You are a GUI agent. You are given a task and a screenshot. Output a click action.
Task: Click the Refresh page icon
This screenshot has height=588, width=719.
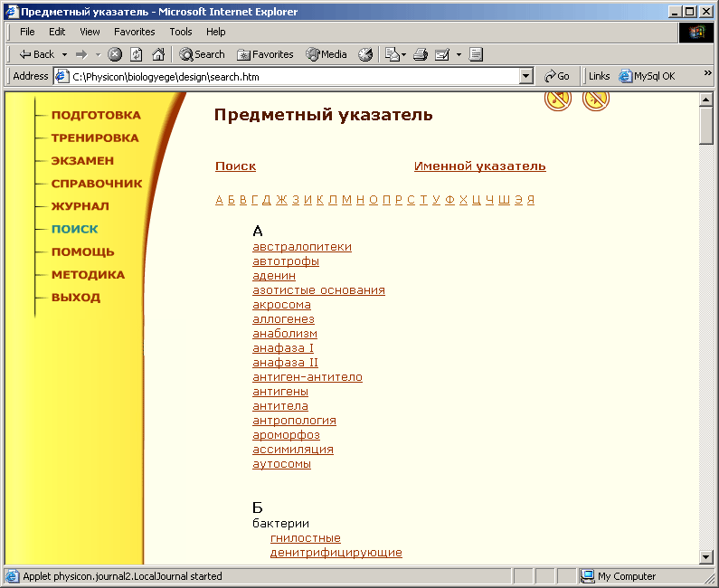[137, 54]
